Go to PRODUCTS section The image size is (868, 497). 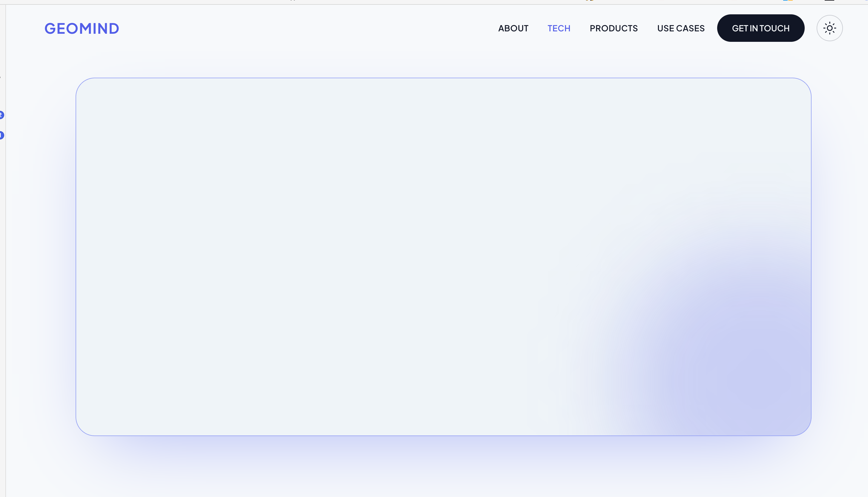(x=614, y=28)
